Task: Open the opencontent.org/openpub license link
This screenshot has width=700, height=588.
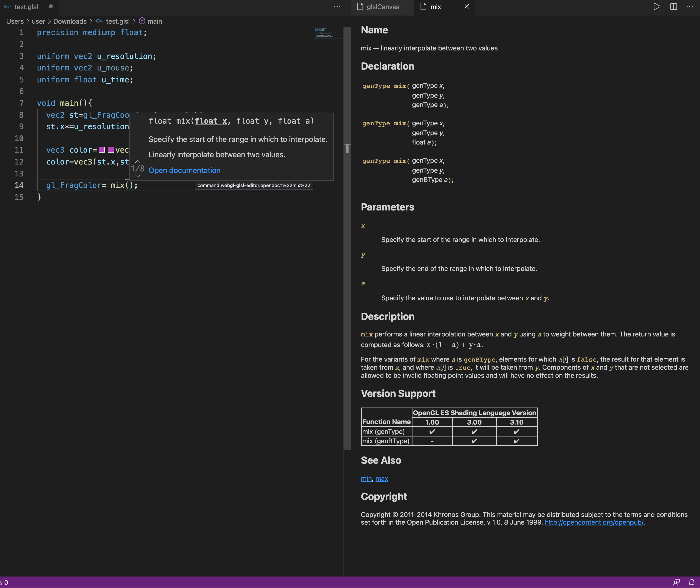Action: [594, 522]
